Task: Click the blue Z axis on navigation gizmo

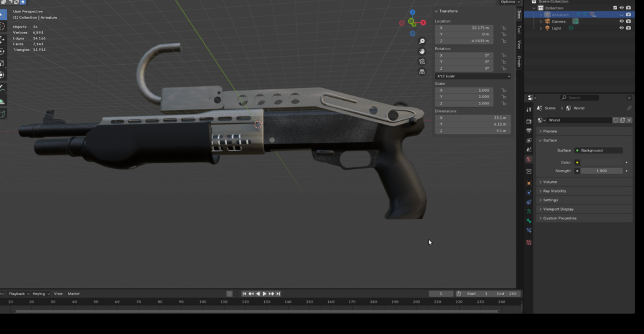Action: coord(413,13)
